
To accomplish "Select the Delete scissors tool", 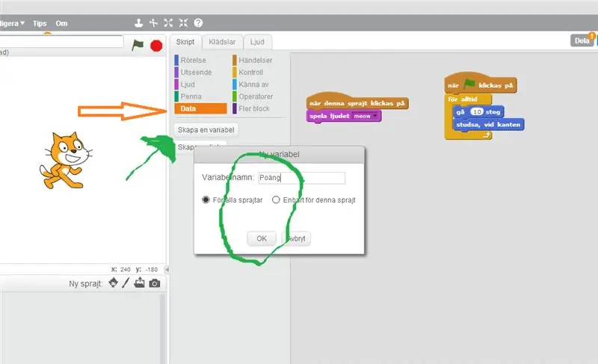I will (153, 23).
